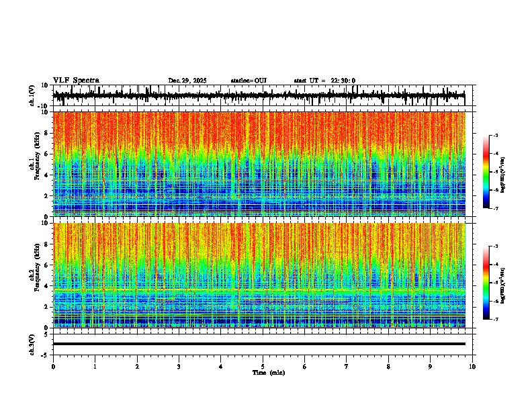Click the ch.1 colorbar "log(PSD)" label

[x=502, y=175]
